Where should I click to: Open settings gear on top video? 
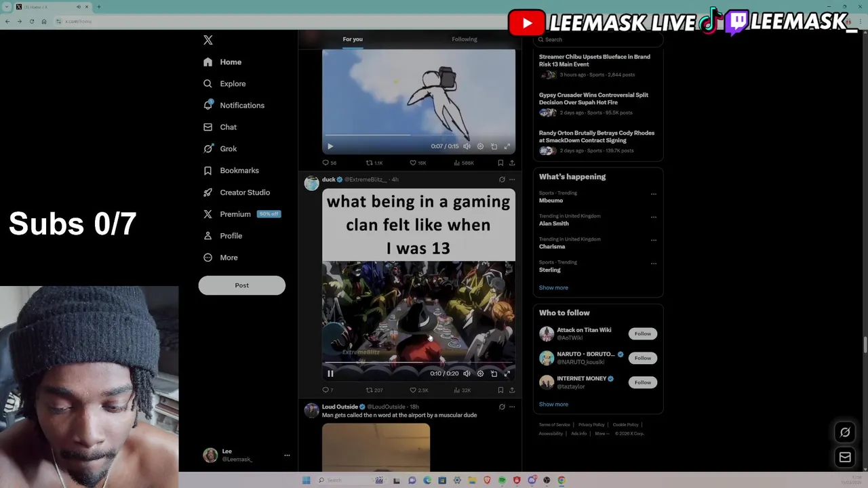tap(480, 146)
